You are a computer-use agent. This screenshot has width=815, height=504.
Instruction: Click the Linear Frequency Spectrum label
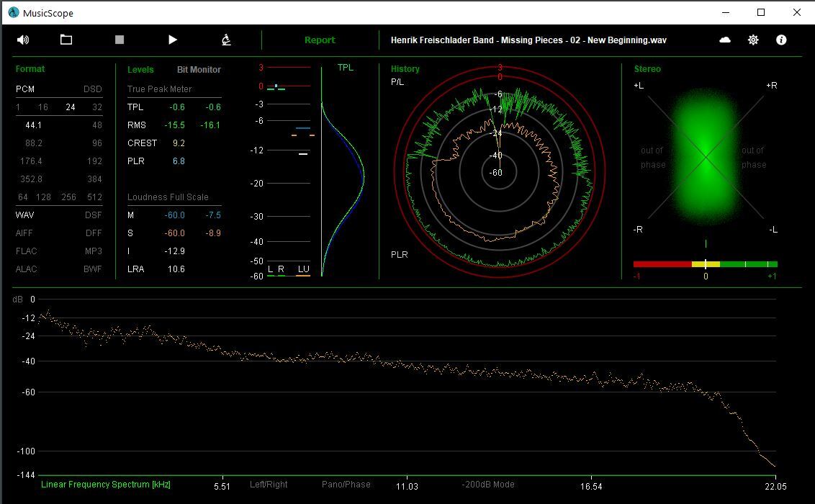pyautogui.click(x=106, y=485)
